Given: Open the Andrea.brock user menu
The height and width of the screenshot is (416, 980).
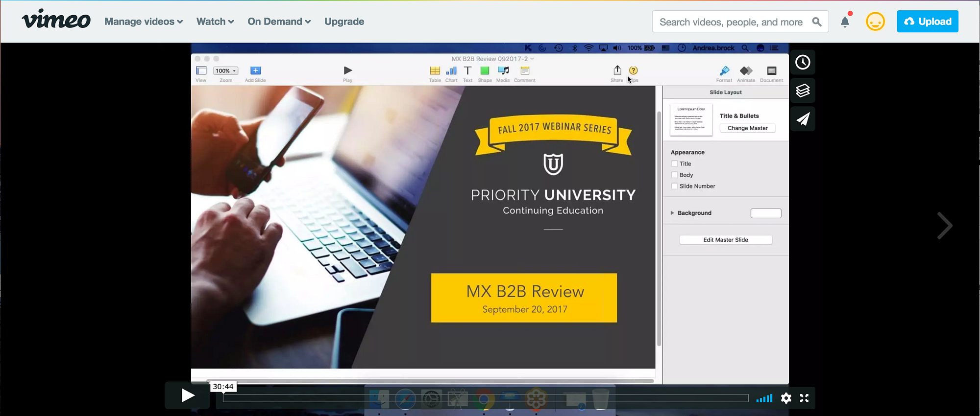Looking at the screenshot, I should 713,48.
